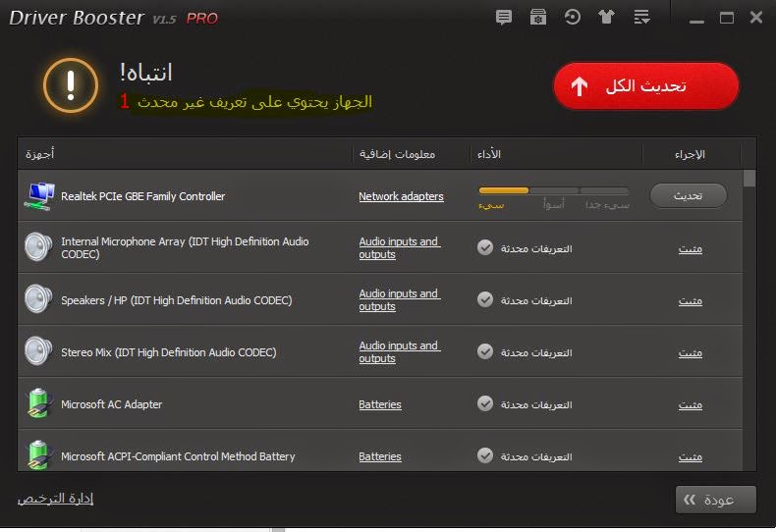
Task: Select Microsoft AC Adapter device name
Action: [x=111, y=404]
